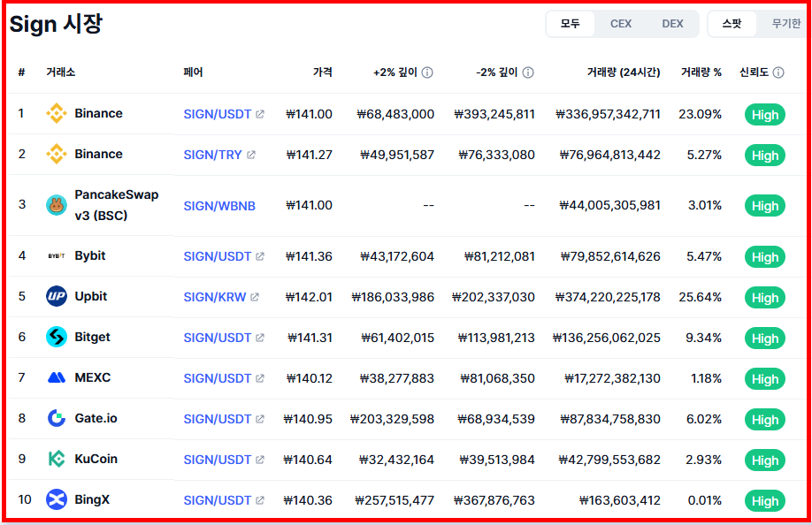Open the SIGN/KRW pair link
Viewport: 812px width, 525px height.
214,297
